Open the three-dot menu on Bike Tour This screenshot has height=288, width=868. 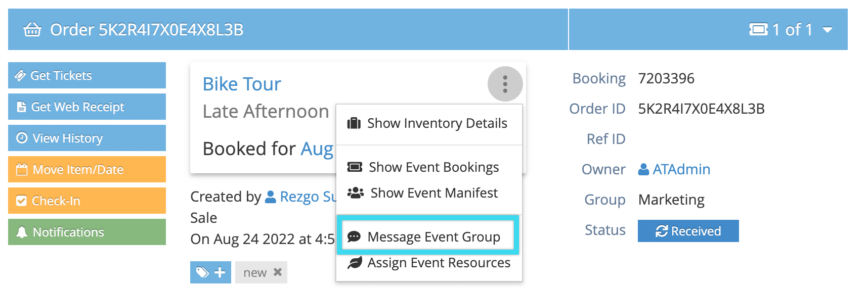[505, 84]
